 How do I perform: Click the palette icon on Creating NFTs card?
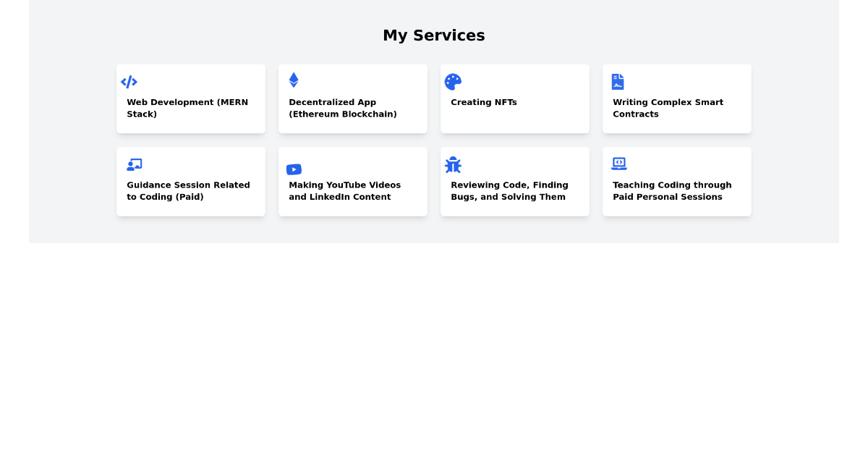coord(453,81)
